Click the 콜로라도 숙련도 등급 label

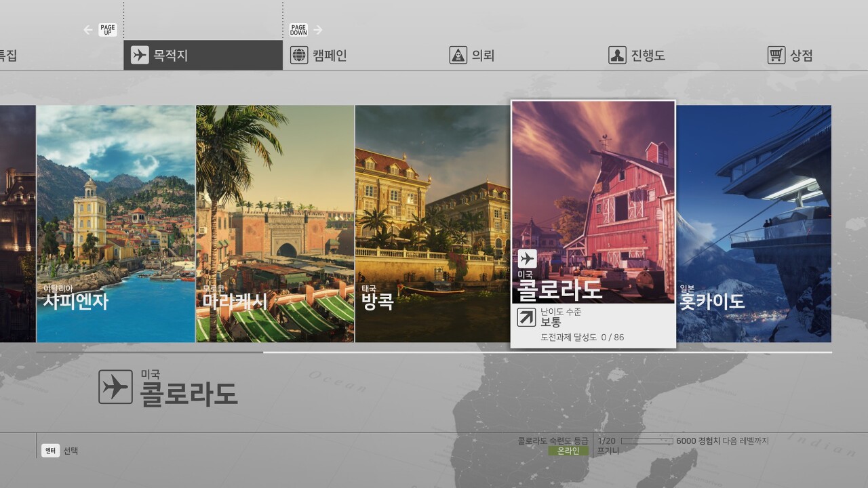[x=553, y=441]
